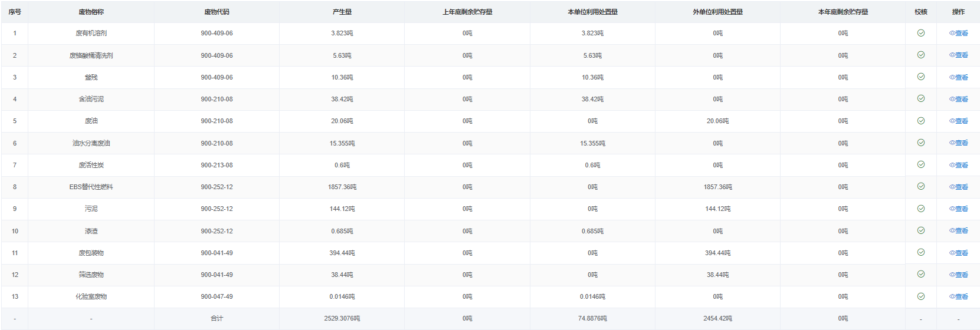Click the green check icon in row 3 (釜残)
Image resolution: width=980 pixels, height=330 pixels.
(920, 77)
